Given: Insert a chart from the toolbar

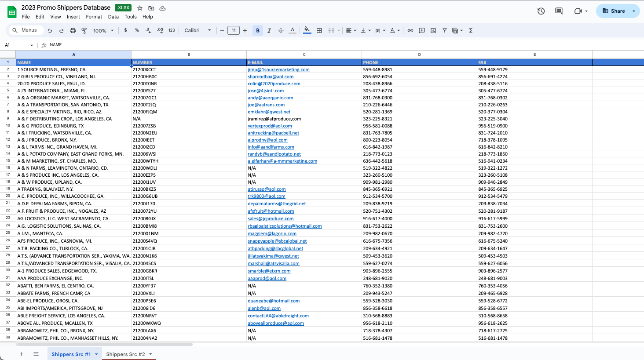Looking at the screenshot, I should tap(433, 30).
